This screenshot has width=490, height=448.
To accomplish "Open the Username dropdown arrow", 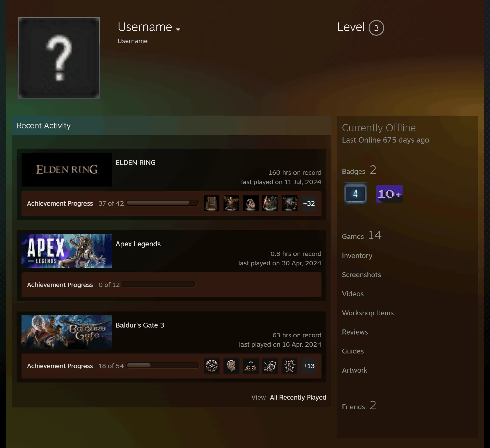I will (x=178, y=29).
